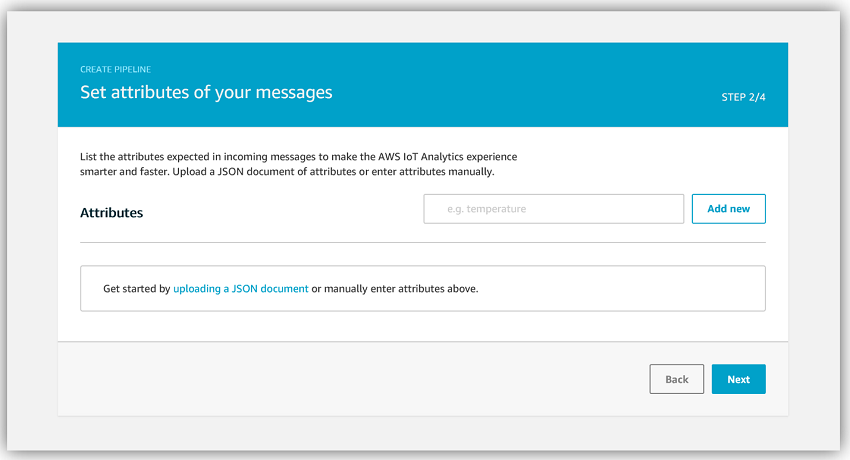Image resolution: width=850 pixels, height=460 pixels.
Task: Click the CREATE PIPELINE breadcrumb label
Action: pyautogui.click(x=115, y=69)
